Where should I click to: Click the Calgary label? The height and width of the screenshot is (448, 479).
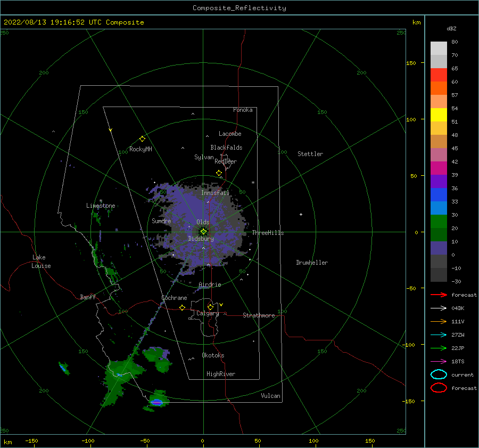(208, 313)
